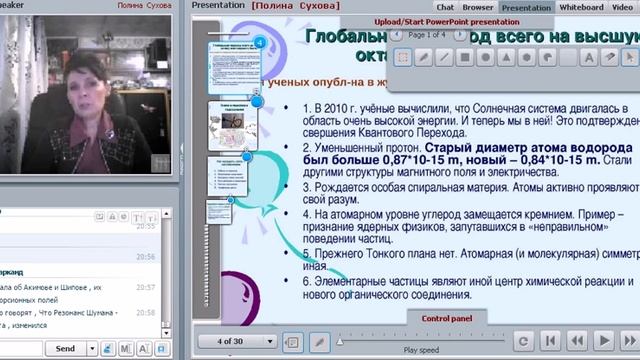The width and height of the screenshot is (640, 360).
Task: Go to next annotation page
Action: click(x=460, y=35)
